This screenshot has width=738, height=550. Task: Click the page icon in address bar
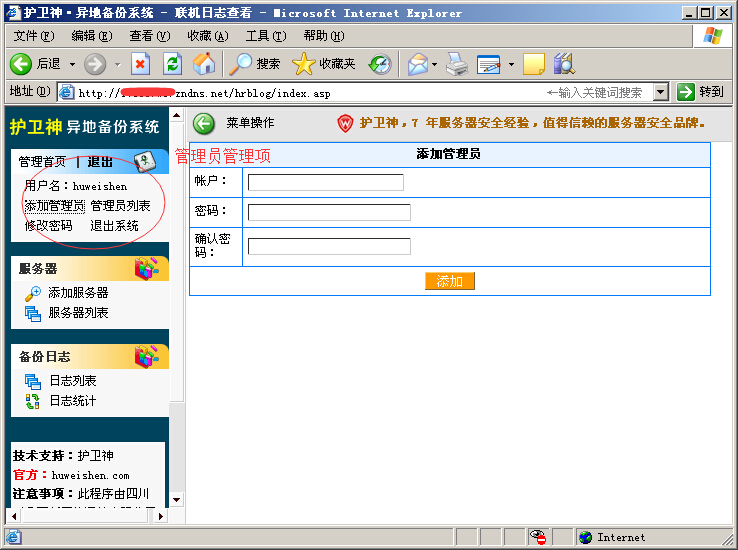click(x=66, y=92)
